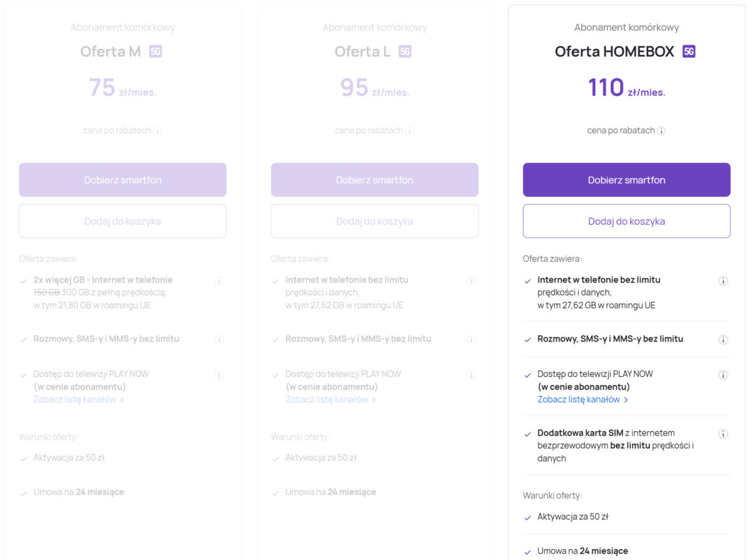752x560 pixels.
Task: Click info icon for HOMEBOX PLAY NOW television access
Action: click(x=723, y=375)
